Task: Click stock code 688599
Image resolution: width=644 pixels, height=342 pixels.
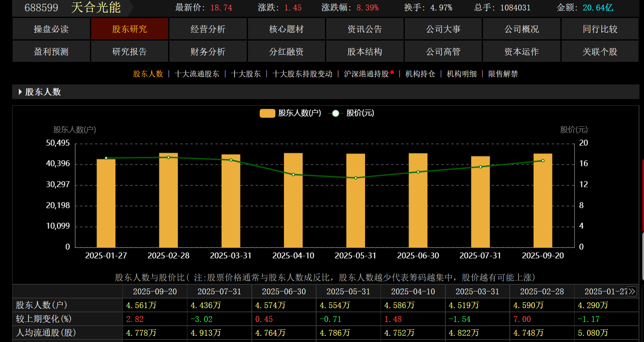Action: click(41, 8)
